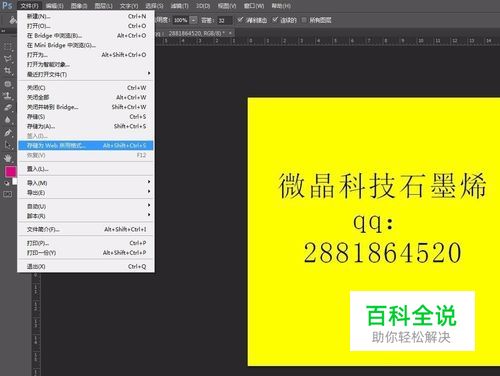
Task: Expand the 导出(E) submenu arrow
Action: (149, 192)
